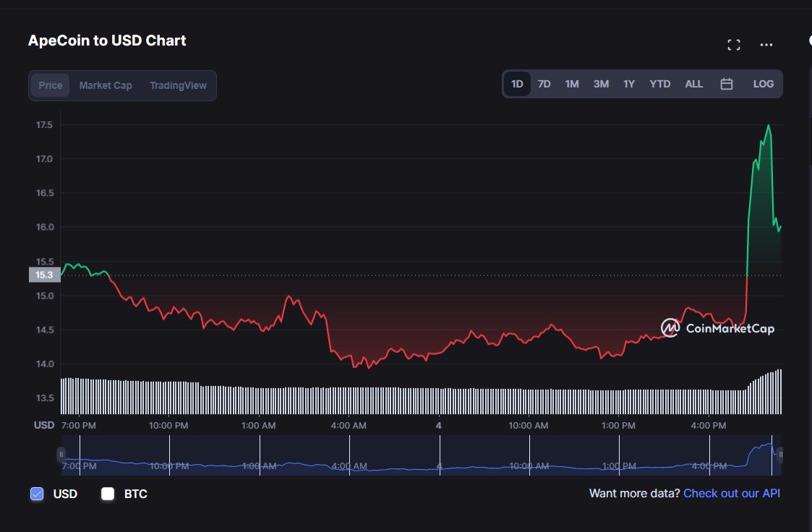Toggle the USD currency checkbox
Screen dimensions: 812x532
point(37,494)
